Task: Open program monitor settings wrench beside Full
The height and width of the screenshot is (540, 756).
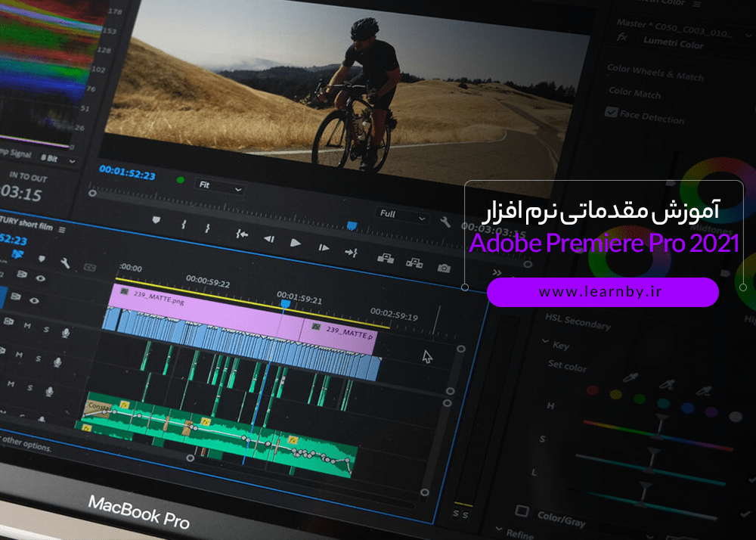Action: [445, 222]
